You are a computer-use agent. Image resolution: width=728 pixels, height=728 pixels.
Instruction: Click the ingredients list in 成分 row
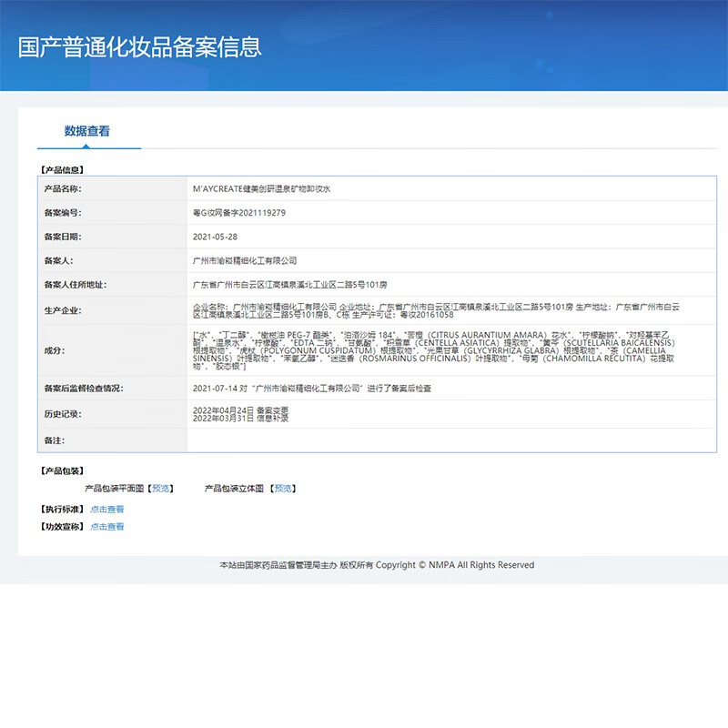434,350
